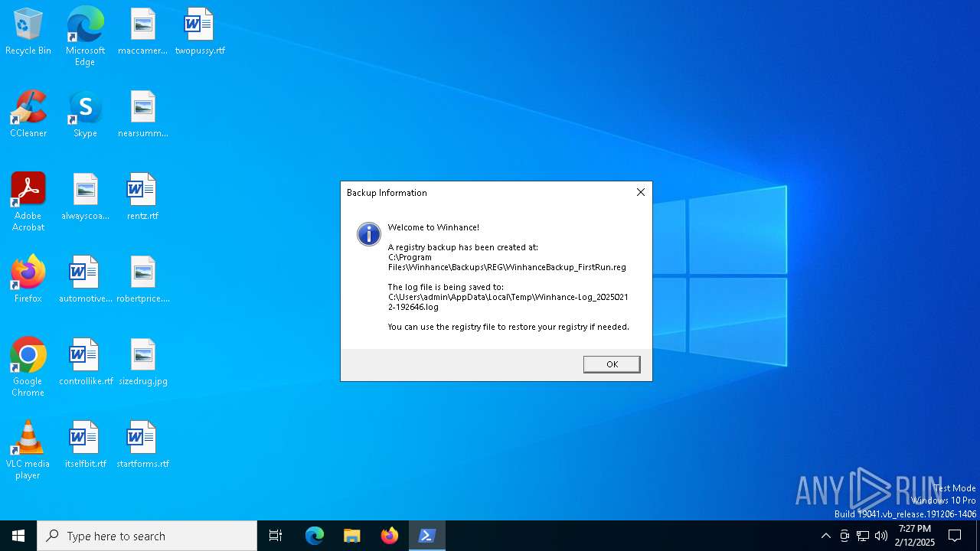Select the robertprice... image file icon
The width and height of the screenshot is (980, 551).
[x=142, y=279]
